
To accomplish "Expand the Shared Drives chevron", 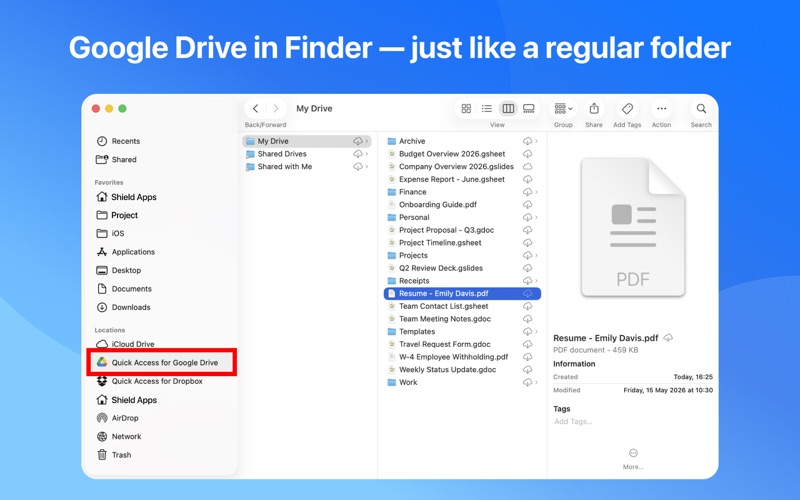I will point(367,154).
